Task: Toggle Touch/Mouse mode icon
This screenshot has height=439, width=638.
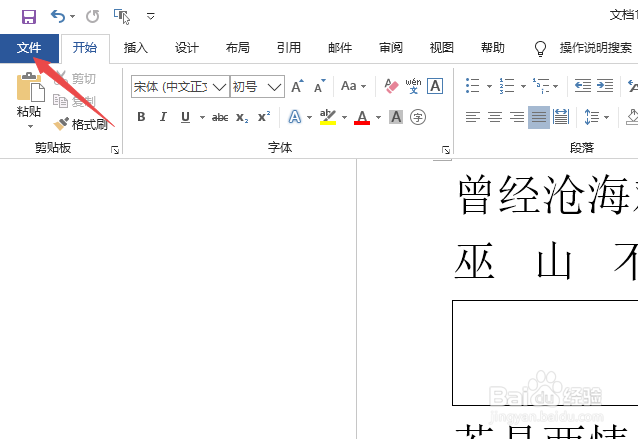Action: [x=122, y=17]
